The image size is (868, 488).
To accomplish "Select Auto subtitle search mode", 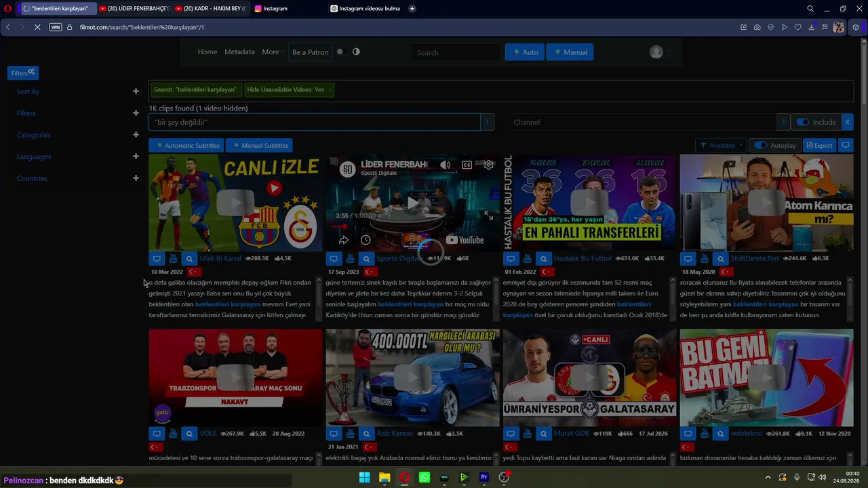I will [525, 52].
